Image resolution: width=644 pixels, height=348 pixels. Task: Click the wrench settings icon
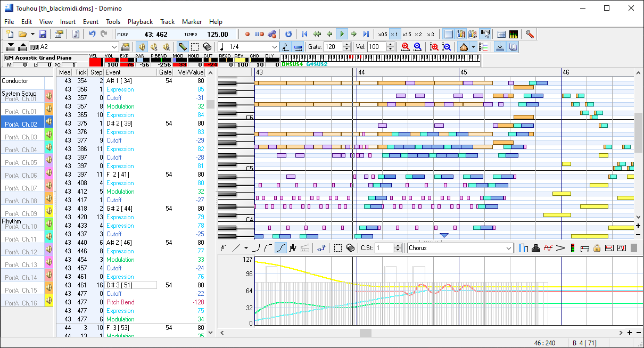click(529, 34)
